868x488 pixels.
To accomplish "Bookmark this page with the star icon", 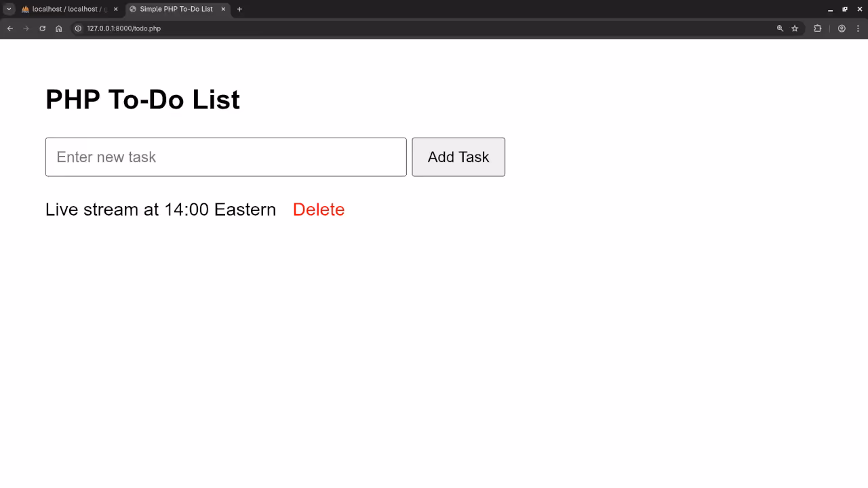I will 795,28.
